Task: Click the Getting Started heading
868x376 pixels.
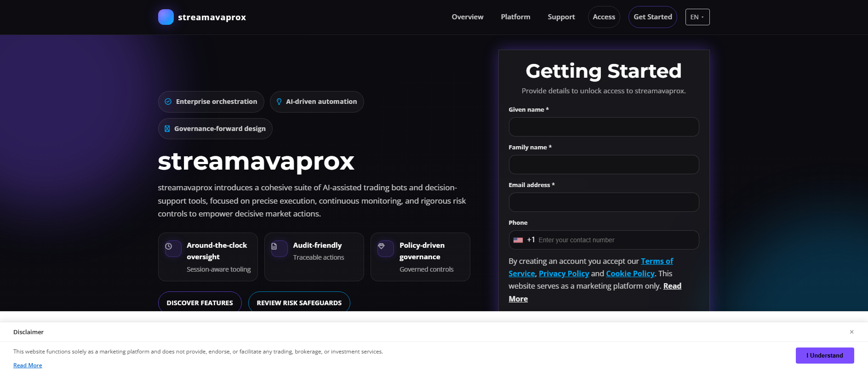Action: (x=604, y=71)
